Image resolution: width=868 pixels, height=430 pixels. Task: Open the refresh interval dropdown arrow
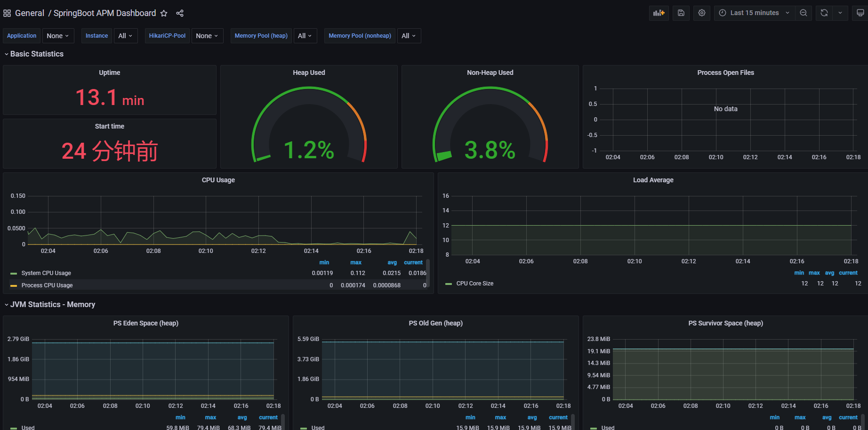(x=840, y=13)
